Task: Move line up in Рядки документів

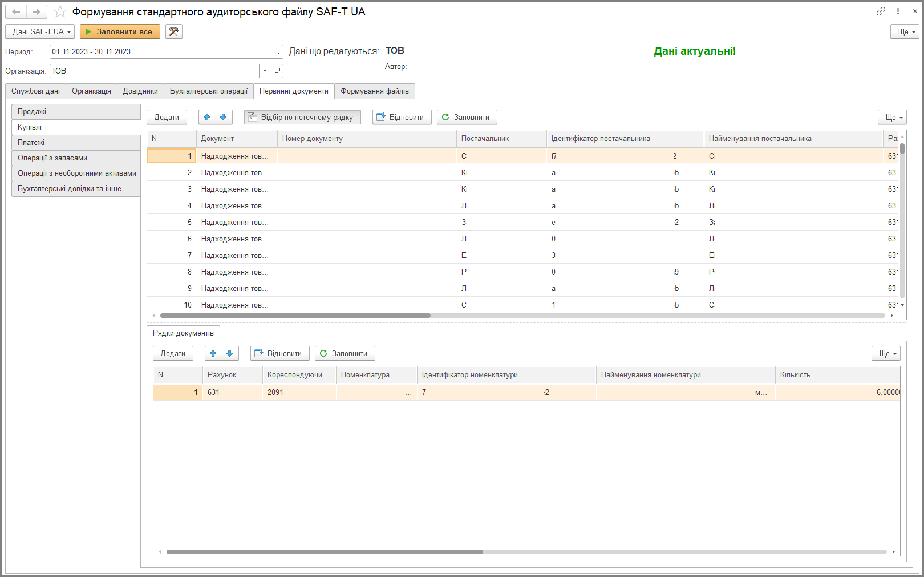Action: (x=213, y=353)
